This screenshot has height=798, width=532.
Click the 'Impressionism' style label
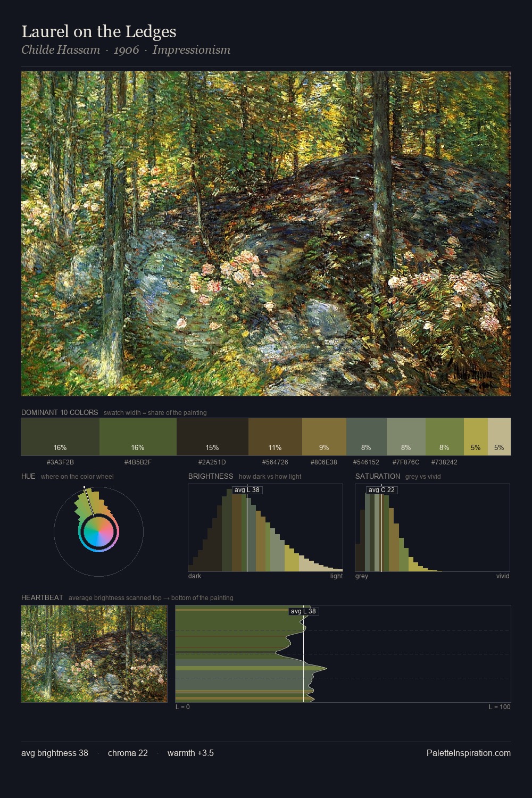coord(192,50)
